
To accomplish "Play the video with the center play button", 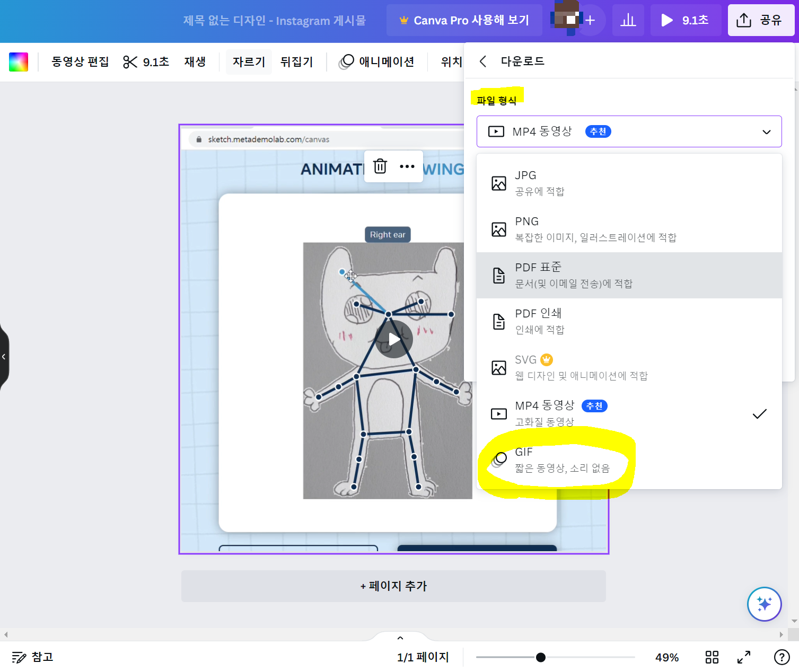I will [x=394, y=339].
